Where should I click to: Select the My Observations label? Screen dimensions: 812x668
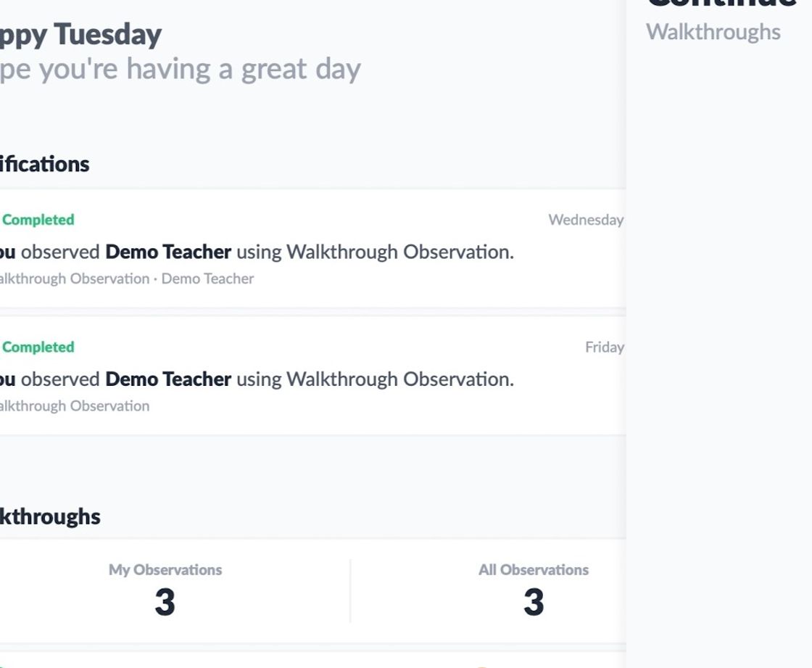[x=165, y=570]
